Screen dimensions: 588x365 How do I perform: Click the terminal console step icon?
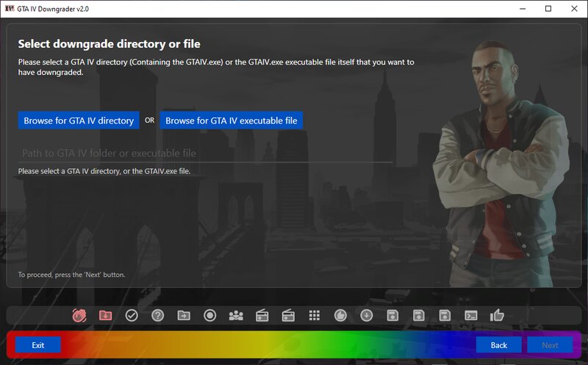pyautogui.click(x=471, y=315)
